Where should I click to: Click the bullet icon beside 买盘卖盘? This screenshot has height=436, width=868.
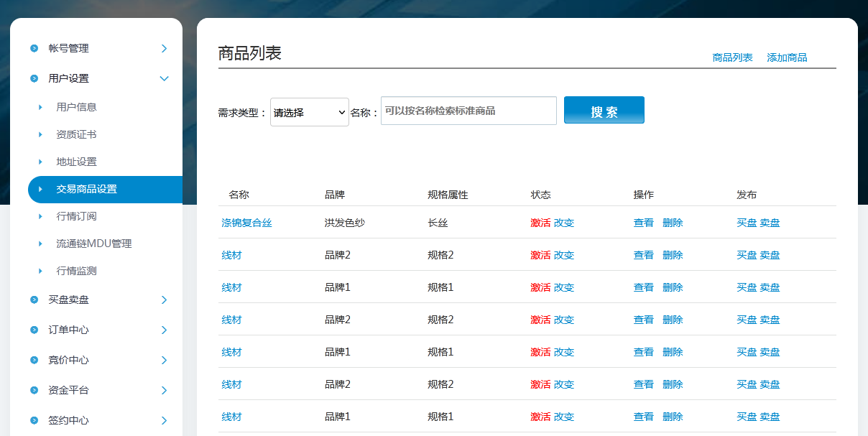[34, 300]
